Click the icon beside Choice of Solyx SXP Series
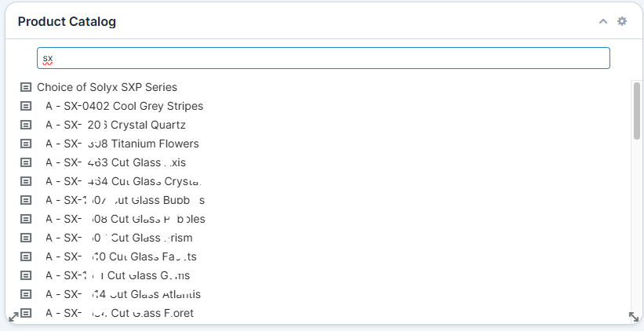The image size is (644, 331). coord(25,87)
